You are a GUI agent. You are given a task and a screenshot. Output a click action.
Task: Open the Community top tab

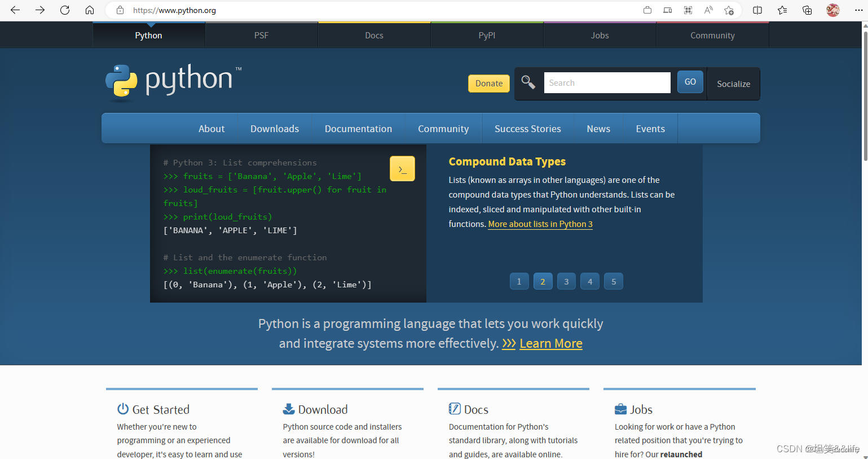tap(713, 35)
